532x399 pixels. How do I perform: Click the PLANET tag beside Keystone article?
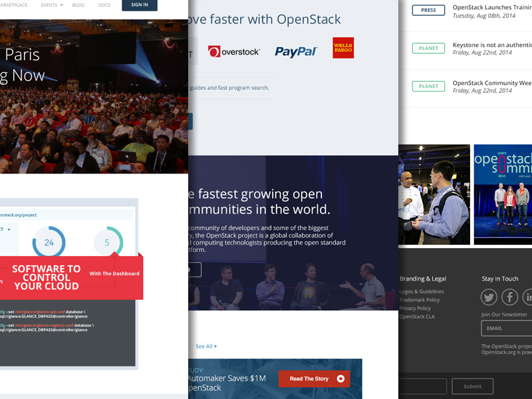428,48
